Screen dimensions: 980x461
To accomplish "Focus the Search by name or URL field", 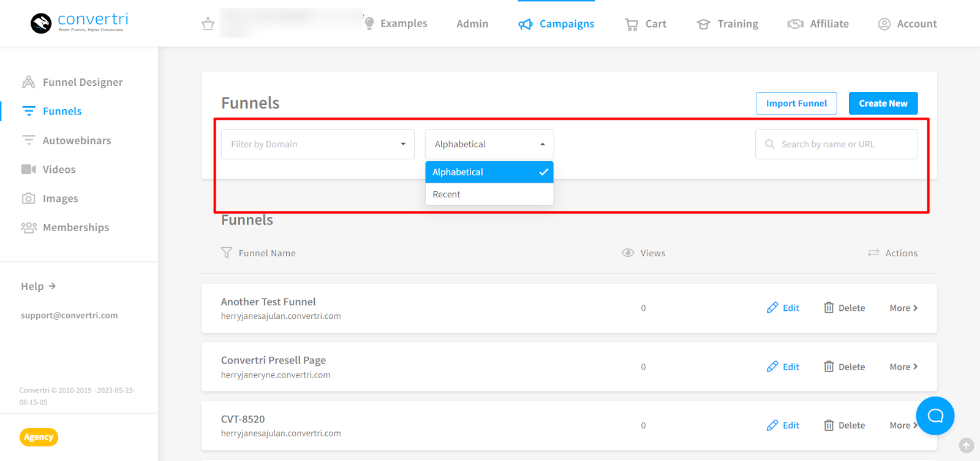I will (x=837, y=144).
